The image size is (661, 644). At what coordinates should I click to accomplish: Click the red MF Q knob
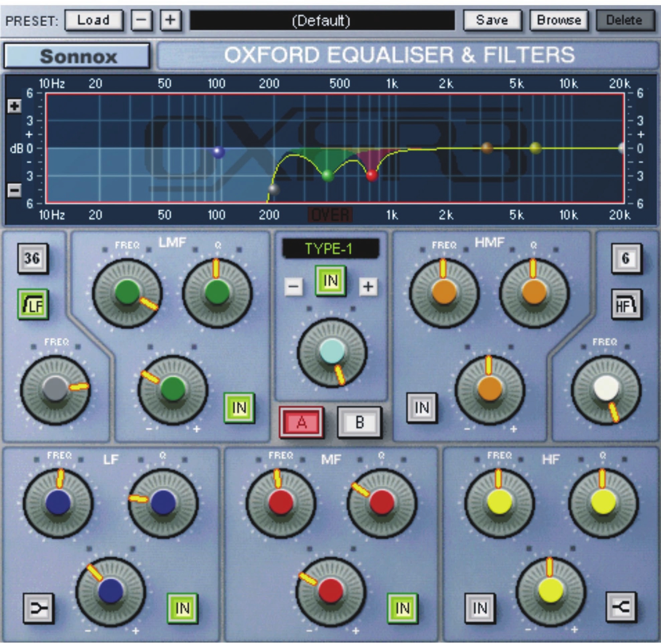click(x=382, y=504)
